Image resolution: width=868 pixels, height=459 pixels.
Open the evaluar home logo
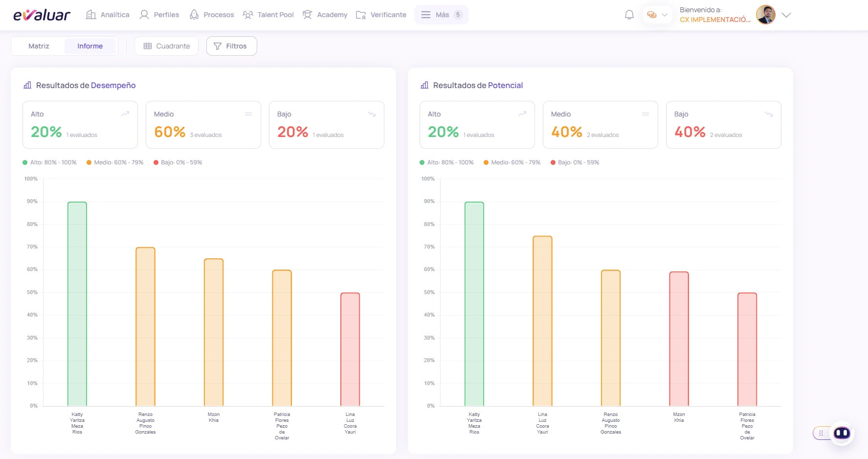(x=42, y=15)
